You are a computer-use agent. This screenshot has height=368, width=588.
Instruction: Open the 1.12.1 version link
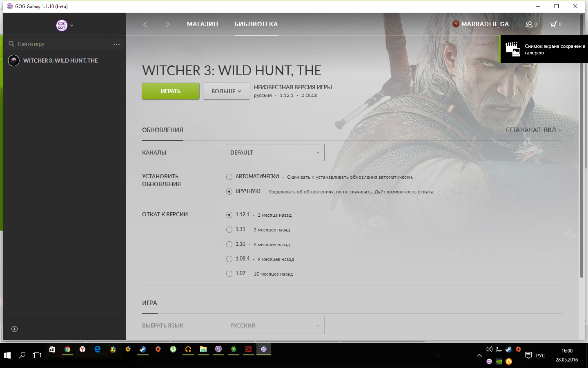pos(287,95)
